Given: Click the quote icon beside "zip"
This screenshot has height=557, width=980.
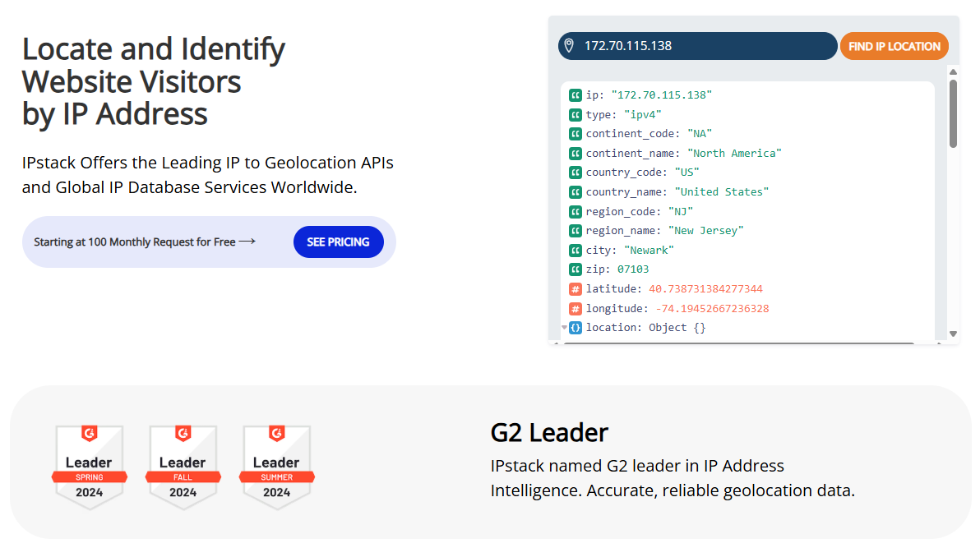Looking at the screenshot, I should click(x=575, y=269).
